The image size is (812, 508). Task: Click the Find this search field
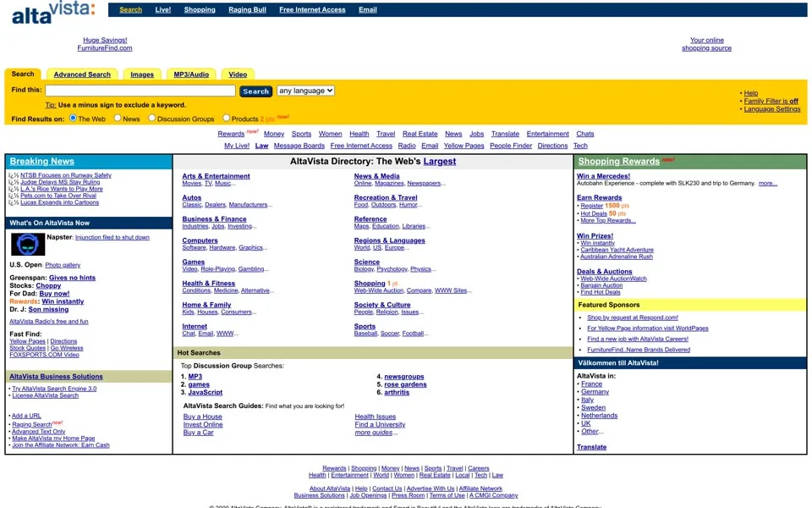tap(140, 91)
